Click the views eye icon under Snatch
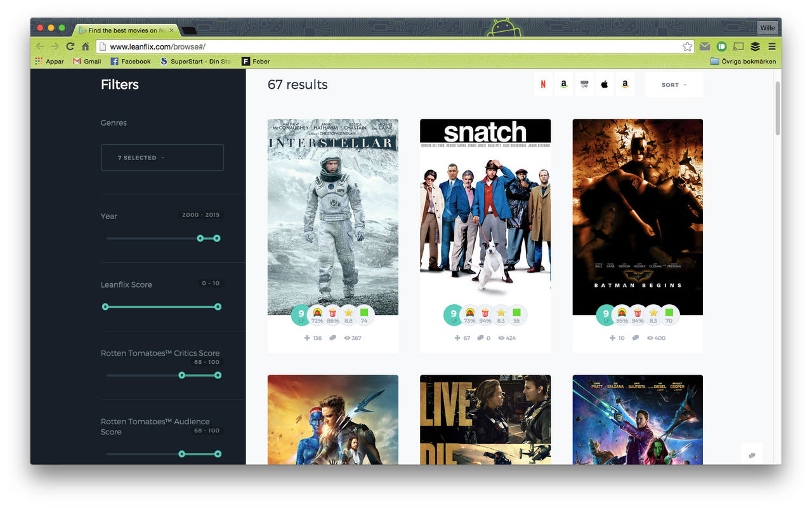Viewport: 812px width, 508px height. [x=501, y=338]
